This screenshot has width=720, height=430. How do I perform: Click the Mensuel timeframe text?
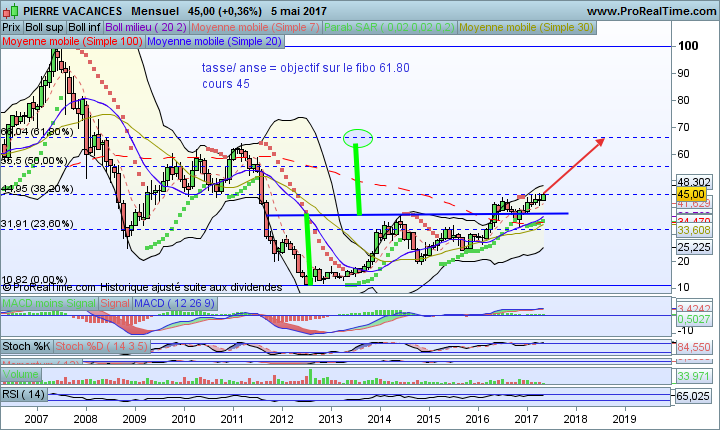[x=155, y=11]
